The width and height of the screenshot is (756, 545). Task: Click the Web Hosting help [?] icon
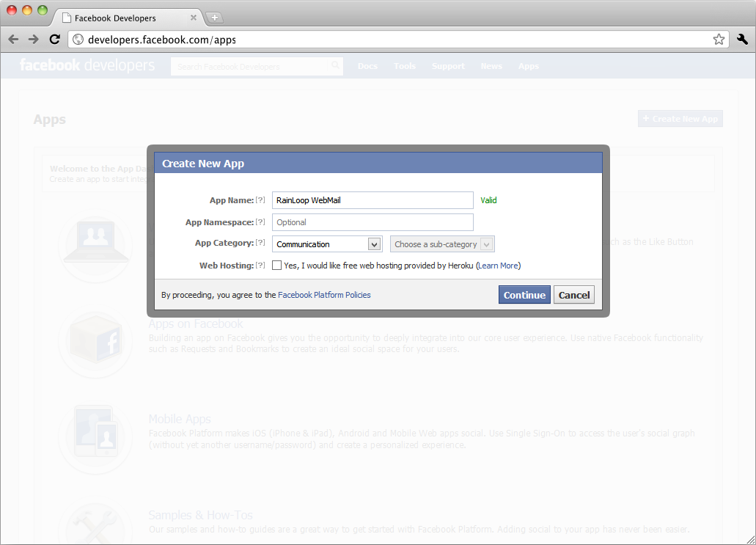[260, 266]
